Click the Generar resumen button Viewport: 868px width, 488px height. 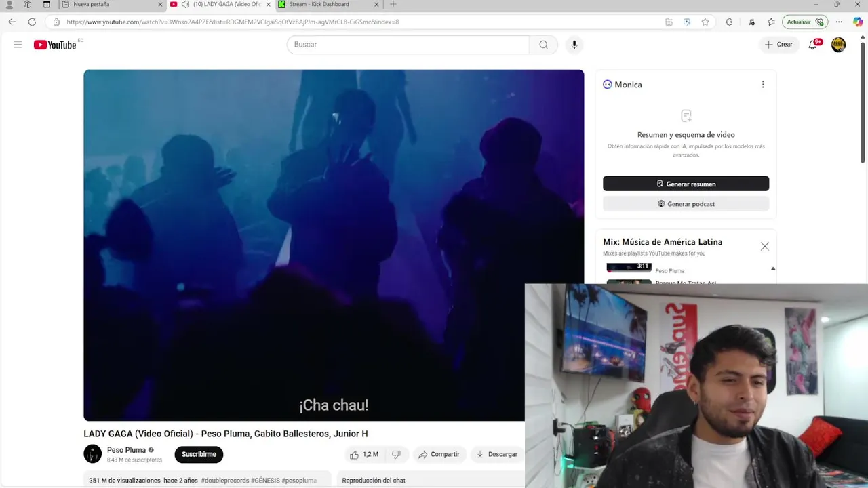point(686,184)
